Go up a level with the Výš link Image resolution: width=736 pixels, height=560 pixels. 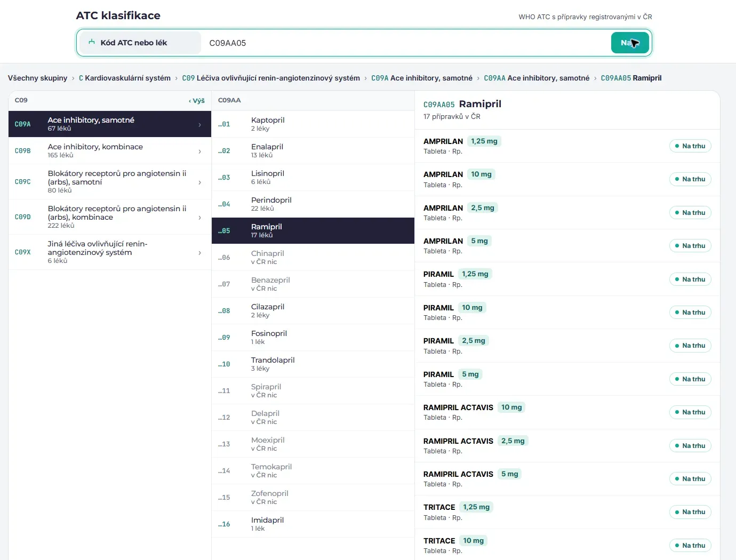pos(197,101)
